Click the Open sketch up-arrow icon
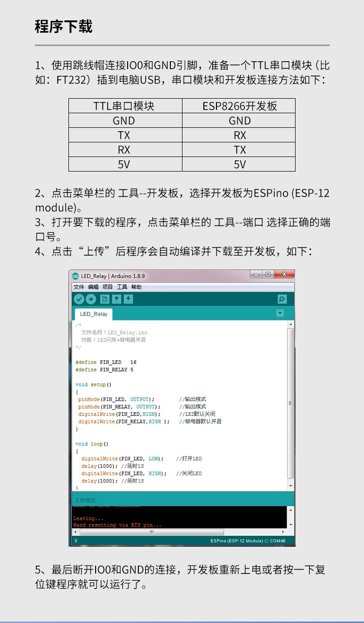This screenshot has height=623, width=364. pyautogui.click(x=116, y=299)
